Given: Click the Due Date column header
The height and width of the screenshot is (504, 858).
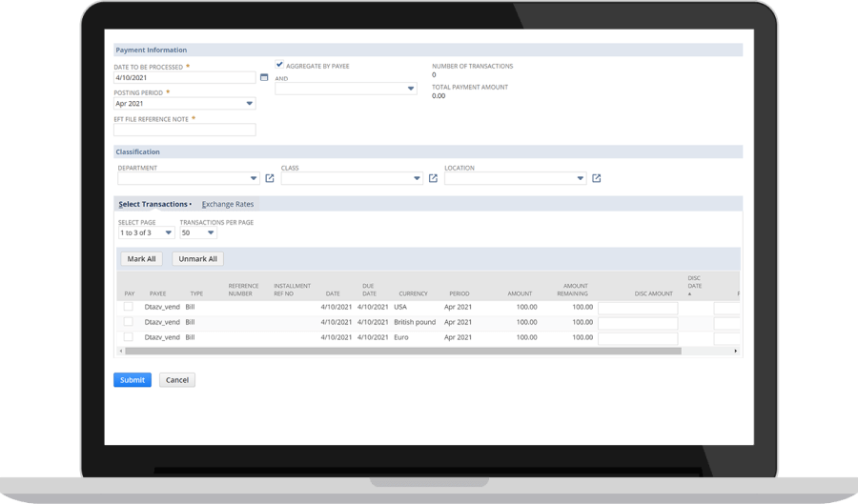Looking at the screenshot, I should click(369, 290).
